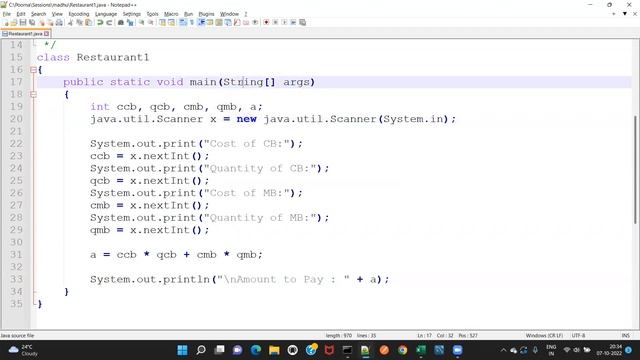Click the Save Recorded Macro icon
Screen dimensions: 640x360
point(302,22)
